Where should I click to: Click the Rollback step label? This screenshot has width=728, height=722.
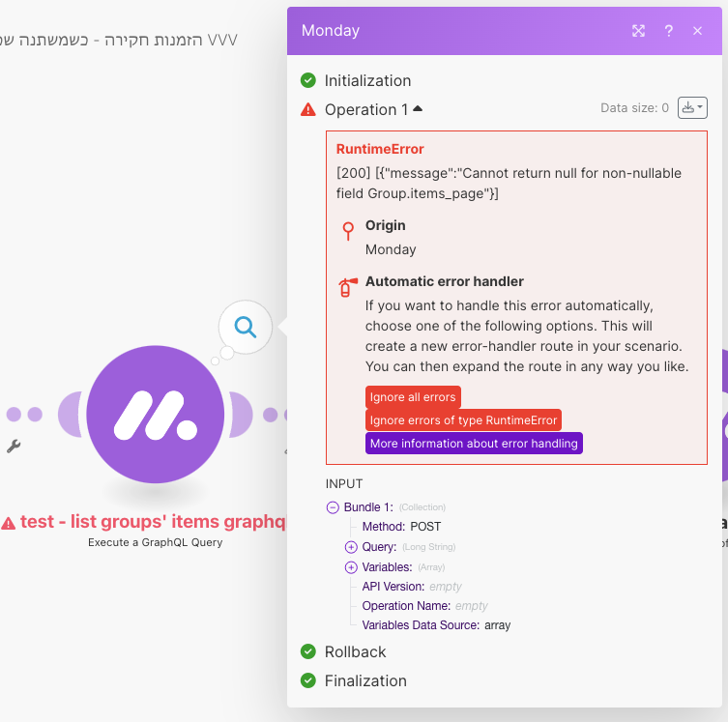pos(355,652)
